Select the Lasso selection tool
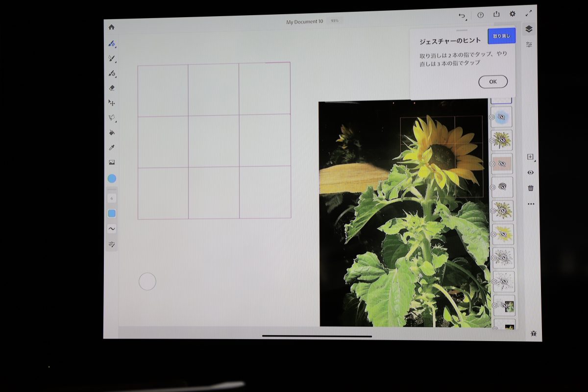Viewport: 588px width, 392px height. point(112,118)
